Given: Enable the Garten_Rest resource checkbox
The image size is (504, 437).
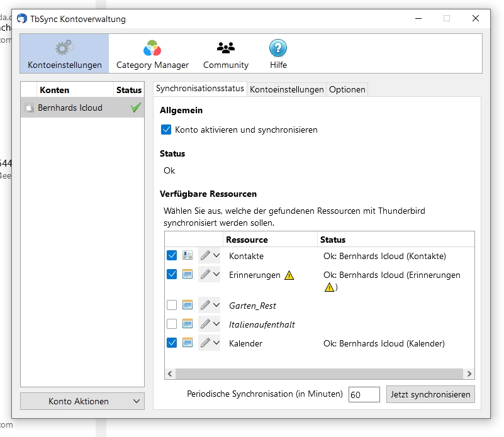Looking at the screenshot, I should 172,304.
